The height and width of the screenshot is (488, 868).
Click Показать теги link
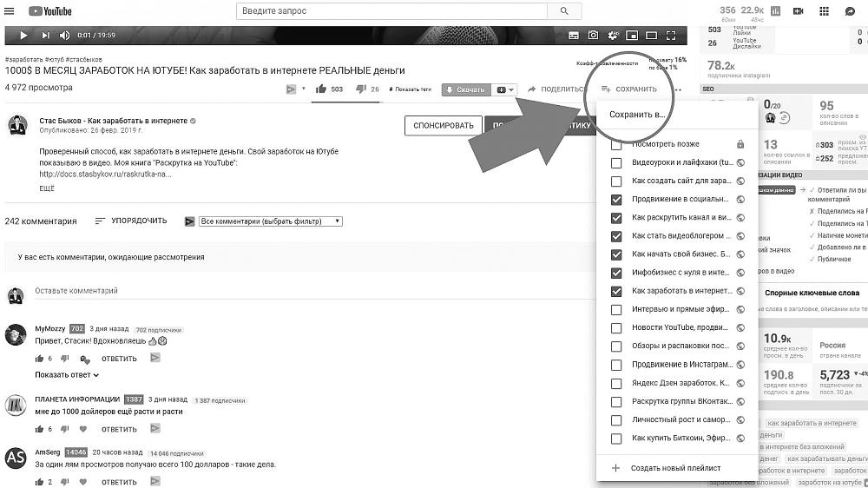pos(411,89)
